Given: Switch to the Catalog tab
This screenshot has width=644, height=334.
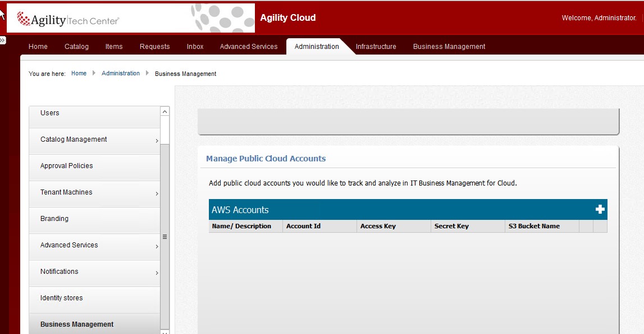Looking at the screenshot, I should (x=76, y=47).
